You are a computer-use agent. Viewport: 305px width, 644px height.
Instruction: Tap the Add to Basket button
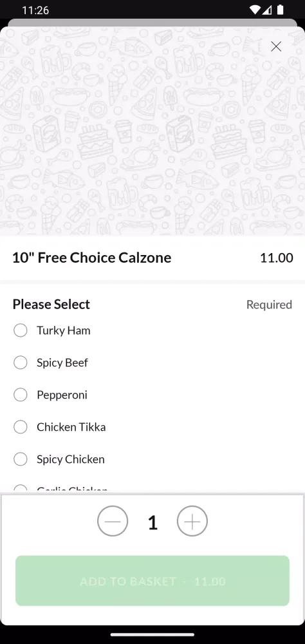152,581
